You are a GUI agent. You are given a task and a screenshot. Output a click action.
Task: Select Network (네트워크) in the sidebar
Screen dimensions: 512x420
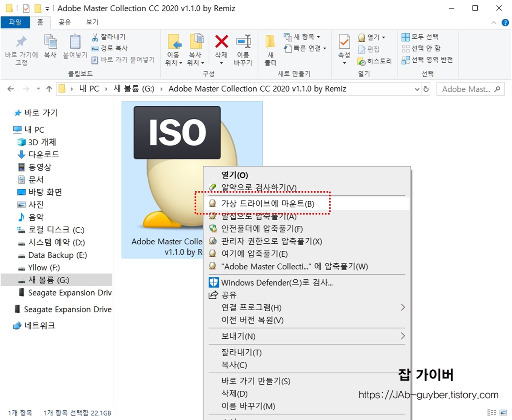pyautogui.click(x=34, y=326)
